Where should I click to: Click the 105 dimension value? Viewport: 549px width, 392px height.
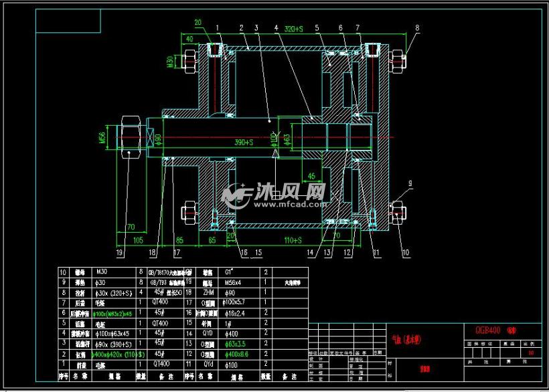click(x=138, y=240)
